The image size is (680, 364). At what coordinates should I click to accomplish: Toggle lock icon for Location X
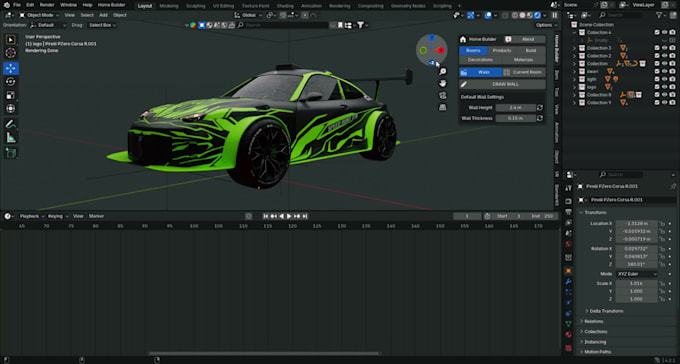(x=662, y=223)
